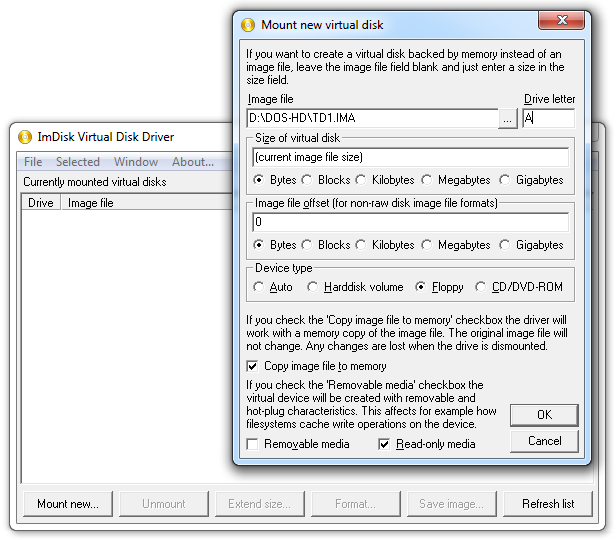Viewport: 616px width, 540px height.
Task: Uncheck the Read-only media checkbox
Action: 385,444
